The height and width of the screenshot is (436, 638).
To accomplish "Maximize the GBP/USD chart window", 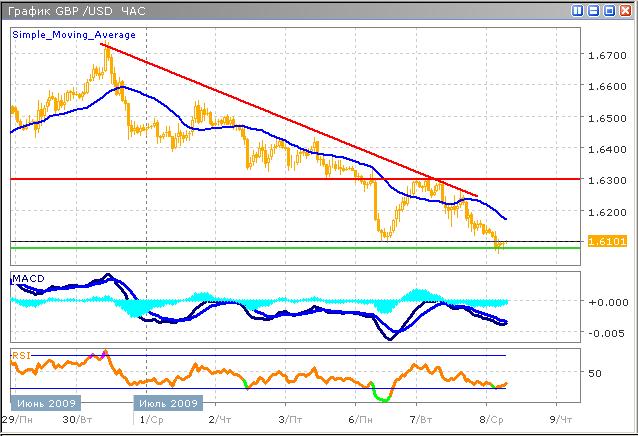I will (x=609, y=10).
